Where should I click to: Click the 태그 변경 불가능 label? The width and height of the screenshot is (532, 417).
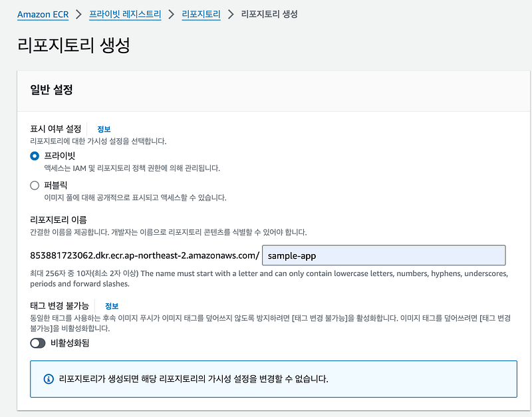point(59,306)
